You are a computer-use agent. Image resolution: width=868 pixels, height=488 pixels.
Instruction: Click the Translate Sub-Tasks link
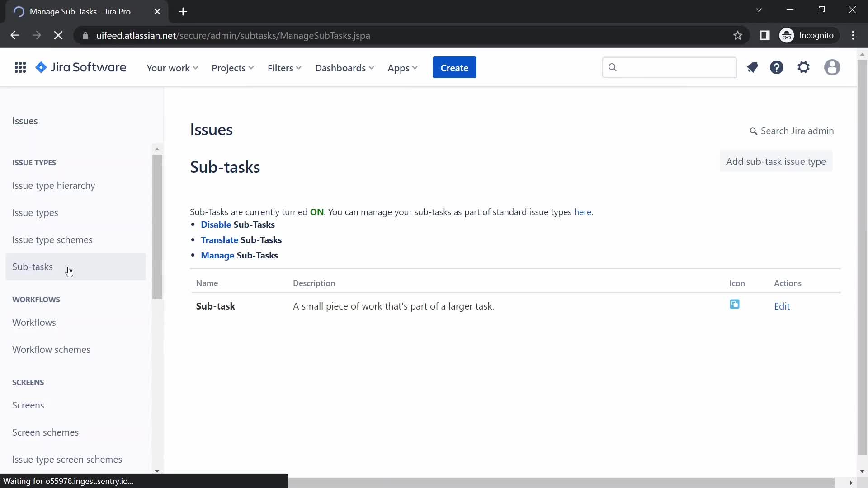pos(219,239)
